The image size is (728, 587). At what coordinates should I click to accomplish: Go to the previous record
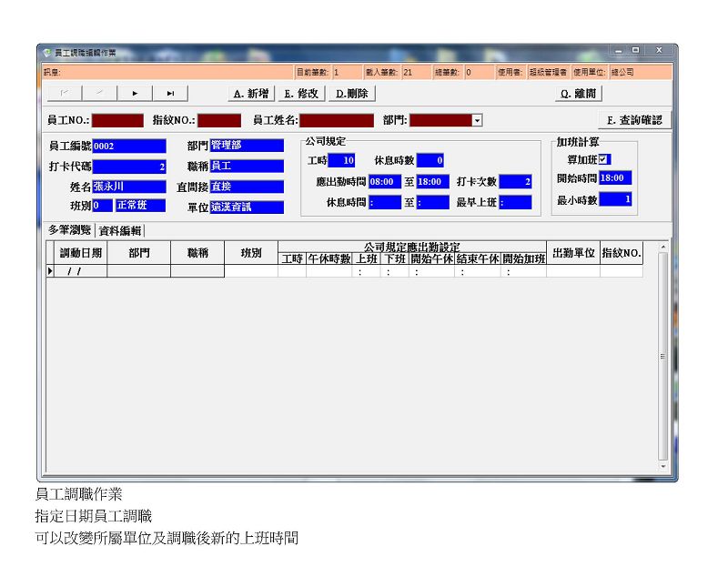coord(99,93)
